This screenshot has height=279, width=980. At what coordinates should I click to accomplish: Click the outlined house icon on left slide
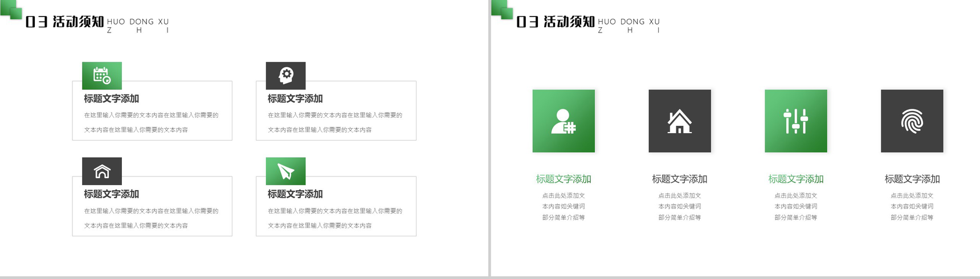102,171
